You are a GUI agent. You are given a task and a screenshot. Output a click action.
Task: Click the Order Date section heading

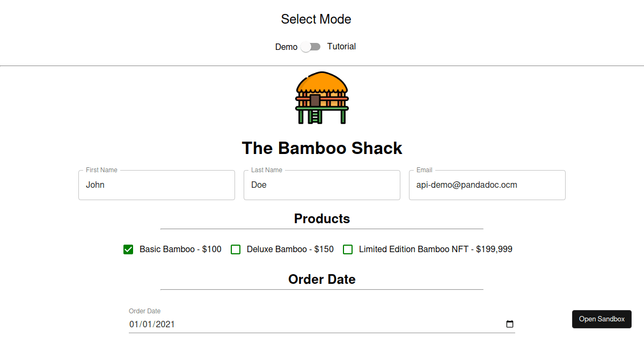click(322, 280)
